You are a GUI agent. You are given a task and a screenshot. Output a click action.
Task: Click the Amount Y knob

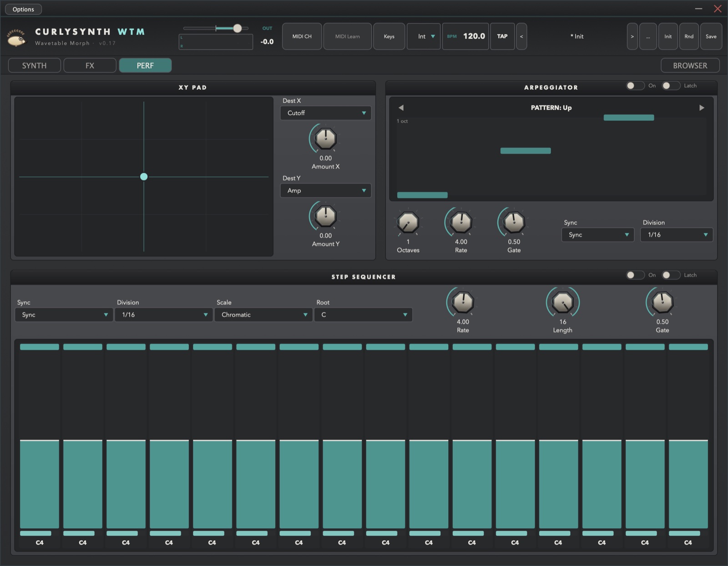point(325,216)
